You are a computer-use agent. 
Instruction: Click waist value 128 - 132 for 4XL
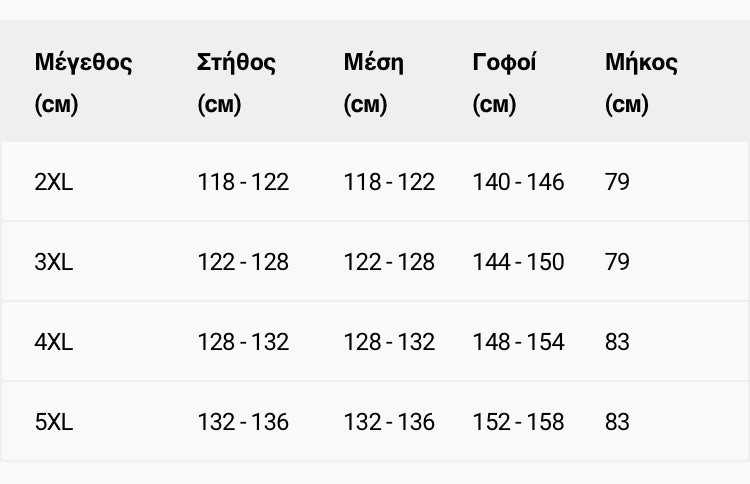tap(389, 342)
